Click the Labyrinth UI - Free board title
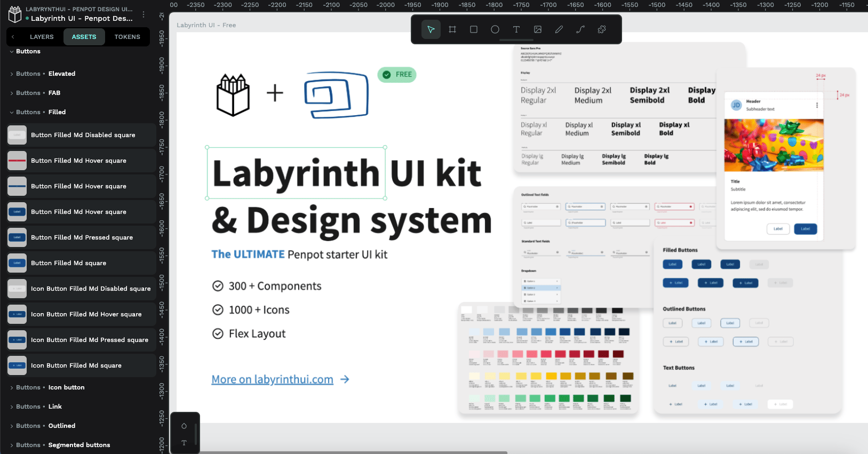Image resolution: width=868 pixels, height=454 pixels. [x=206, y=25]
